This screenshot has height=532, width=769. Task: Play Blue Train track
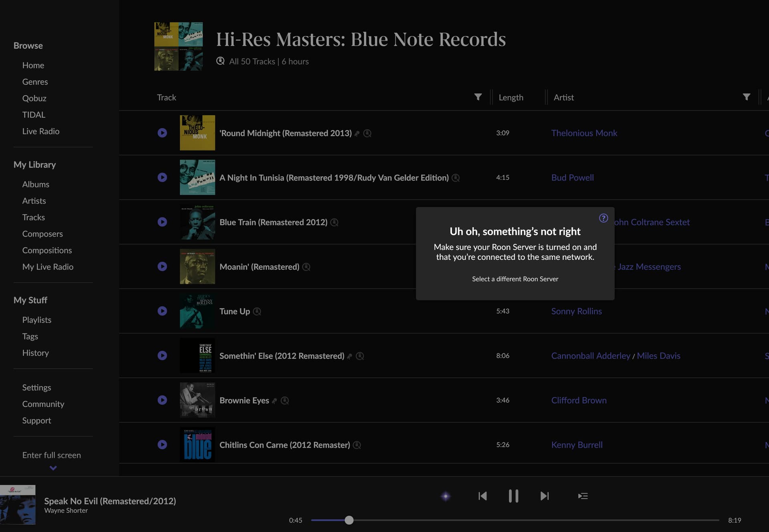coord(162,222)
